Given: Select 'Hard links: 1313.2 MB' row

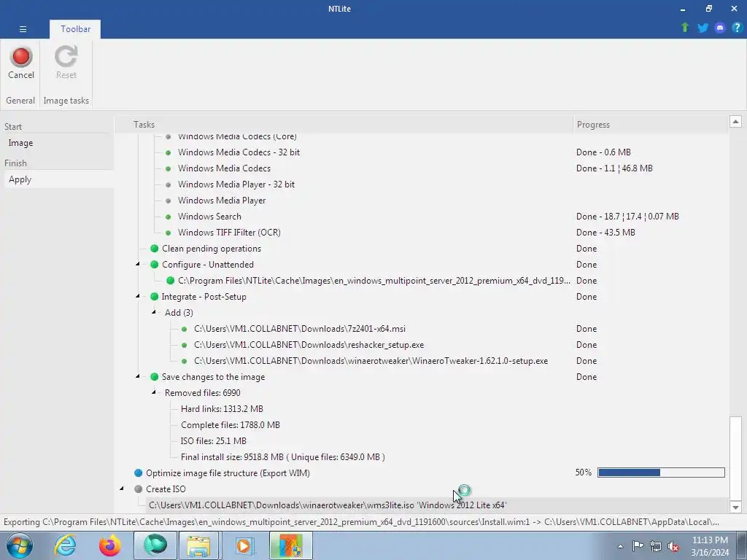Looking at the screenshot, I should point(222,409).
